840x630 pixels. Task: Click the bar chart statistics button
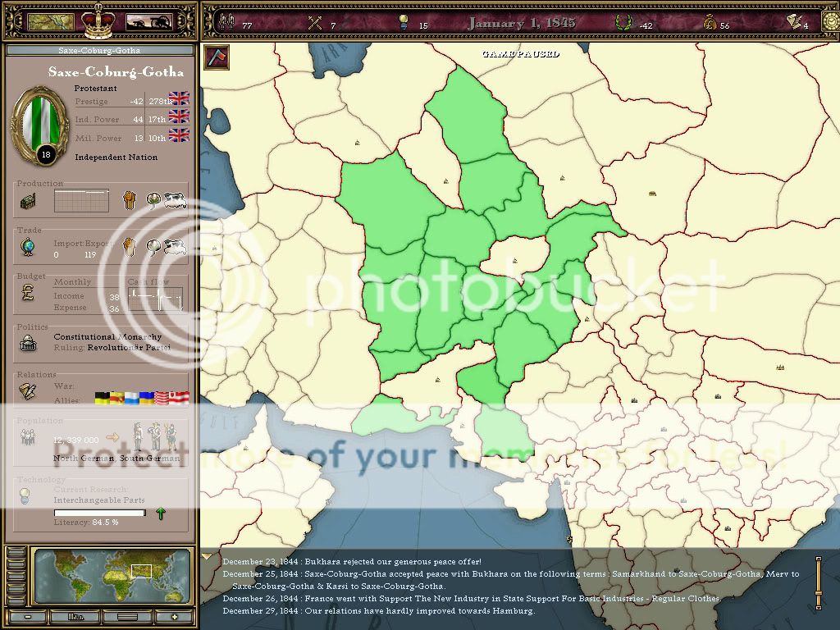pyautogui.click(x=75, y=616)
